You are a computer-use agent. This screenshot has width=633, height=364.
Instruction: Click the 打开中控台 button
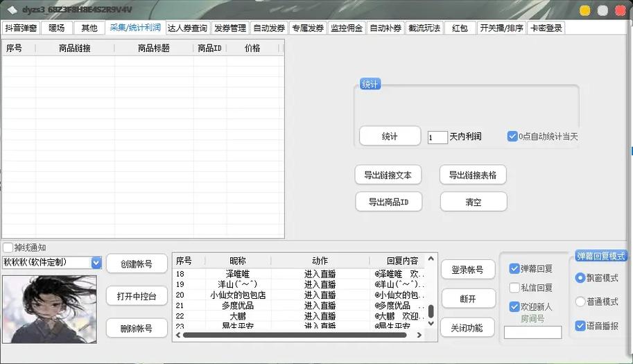tap(137, 296)
